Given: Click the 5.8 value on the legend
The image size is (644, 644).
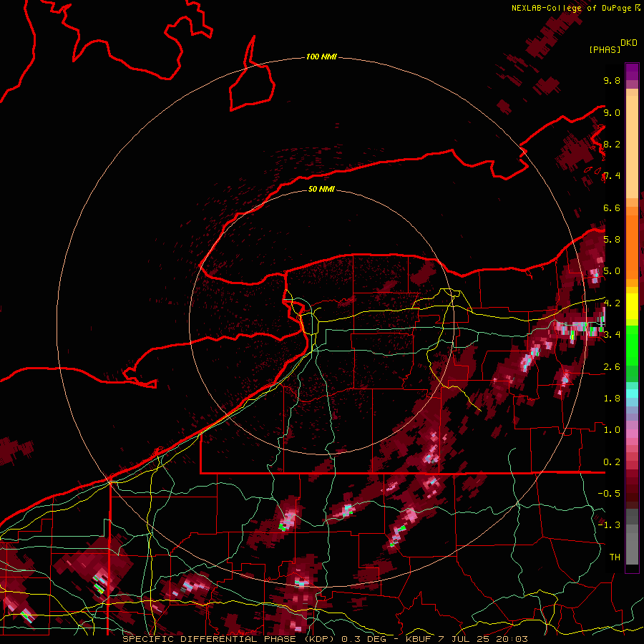Looking at the screenshot, I should pyautogui.click(x=612, y=240).
